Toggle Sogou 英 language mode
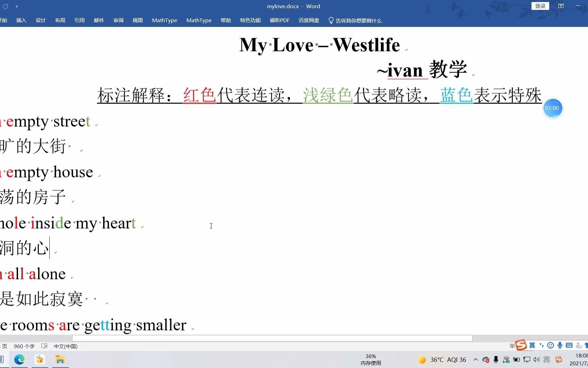This screenshot has height=368, width=588. click(x=532, y=346)
